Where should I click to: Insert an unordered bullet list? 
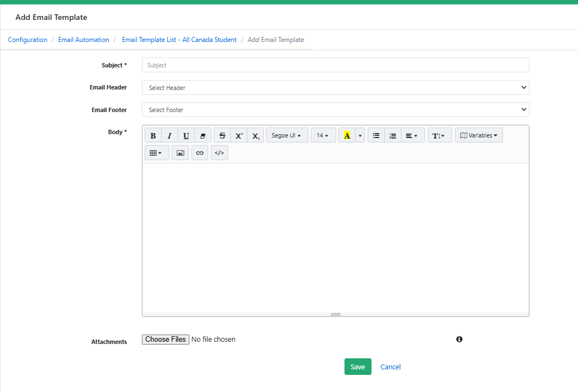point(376,135)
